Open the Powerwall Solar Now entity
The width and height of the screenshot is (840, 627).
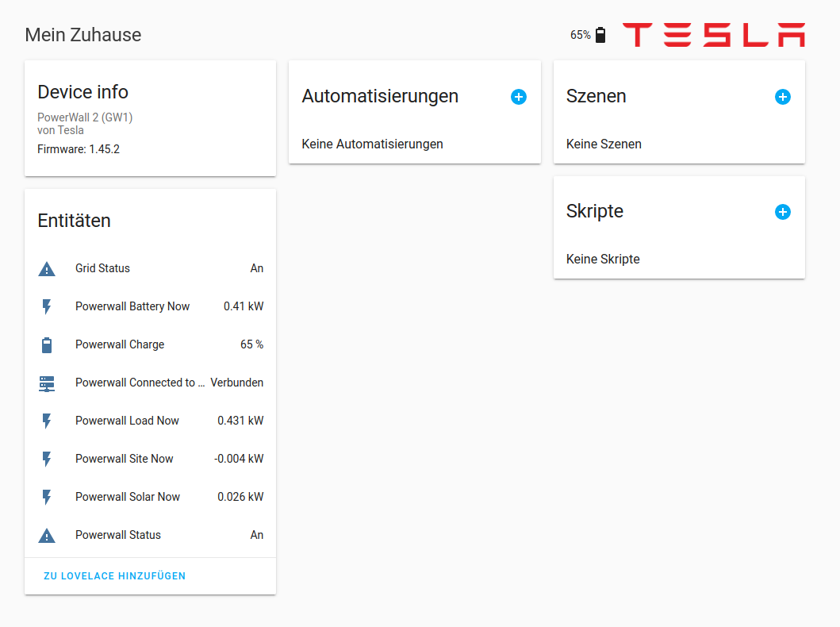click(x=151, y=497)
